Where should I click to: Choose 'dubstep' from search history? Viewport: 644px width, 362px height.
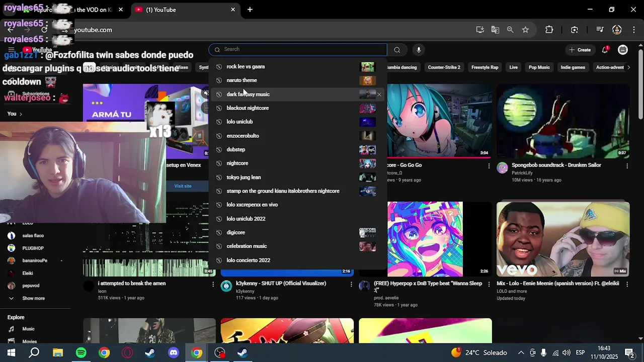coord(297,149)
